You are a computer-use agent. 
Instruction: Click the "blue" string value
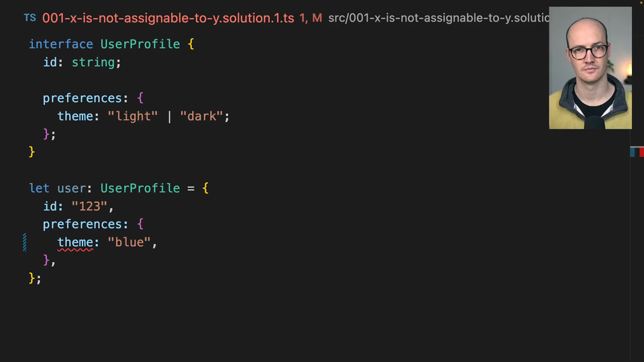[129, 242]
